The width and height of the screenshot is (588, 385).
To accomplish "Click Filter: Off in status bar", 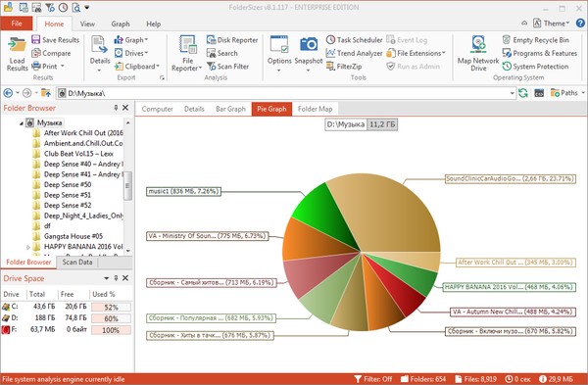I will tap(372, 379).
